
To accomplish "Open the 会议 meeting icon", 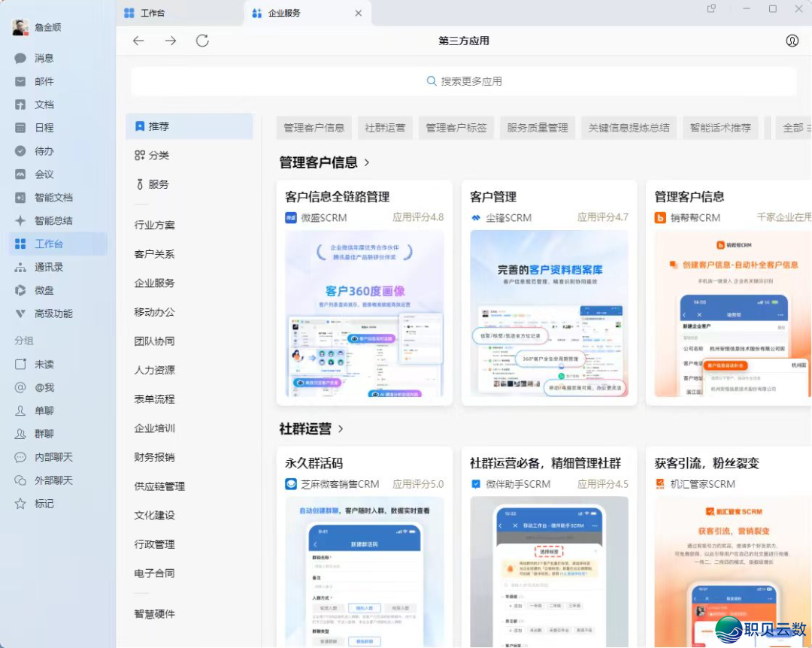I will (x=20, y=174).
